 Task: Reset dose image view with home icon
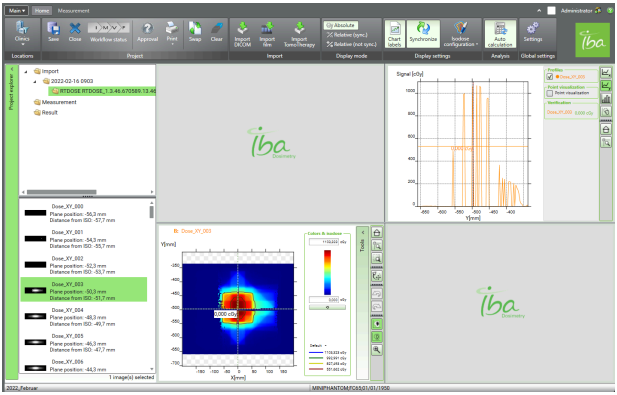tap(377, 233)
